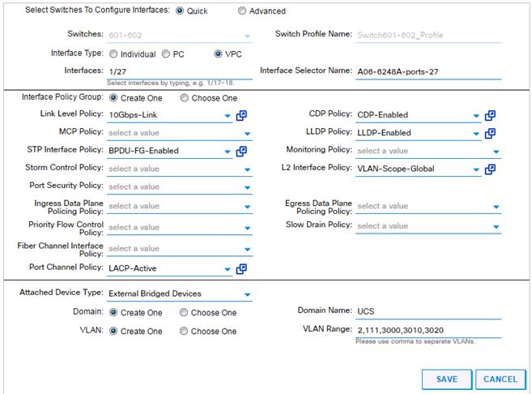The image size is (532, 394).
Task: Expand Ingress Data Plane Policing Policy dropdown
Action: coord(247,207)
